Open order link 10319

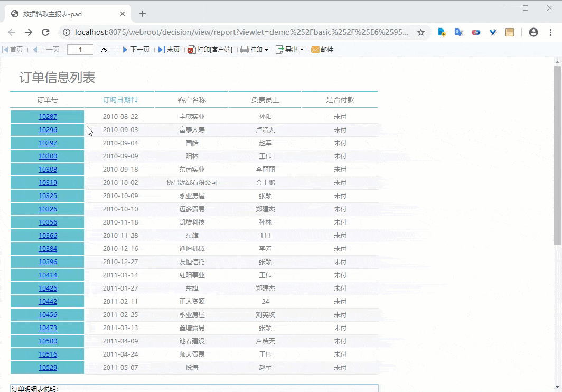(x=48, y=183)
